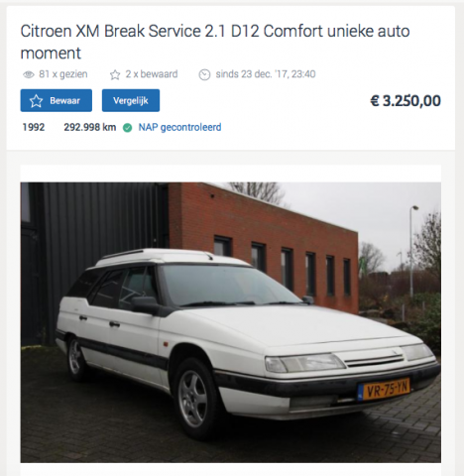Click the yellow VR-75-YN license plate
This screenshot has height=476, width=464.
[x=384, y=389]
